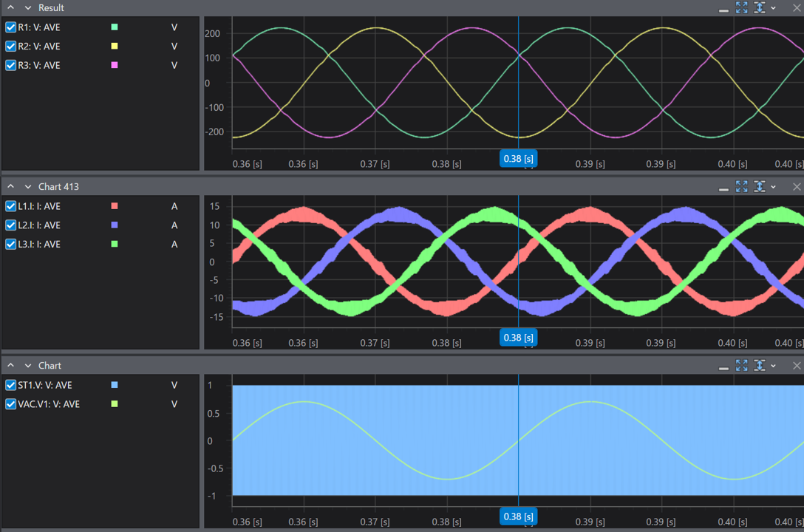Click the ST1.V: V: AVE signal label
This screenshot has width=804, height=532.
tap(44, 385)
